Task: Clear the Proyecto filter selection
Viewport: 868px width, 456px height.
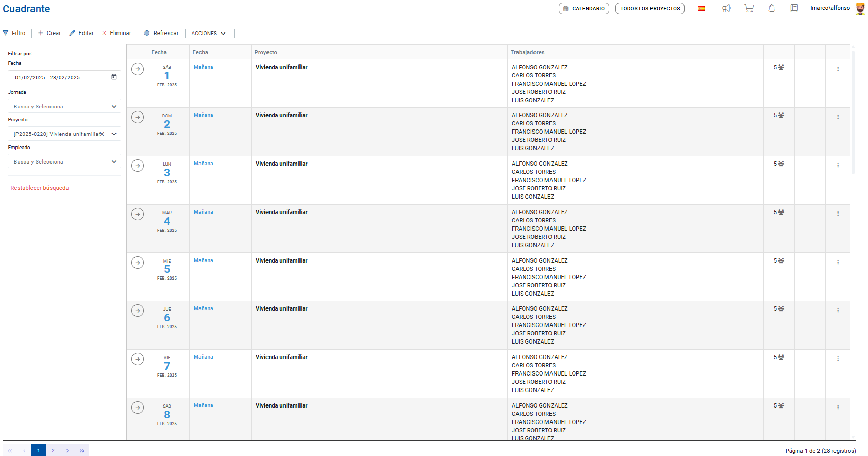Action: [102, 134]
